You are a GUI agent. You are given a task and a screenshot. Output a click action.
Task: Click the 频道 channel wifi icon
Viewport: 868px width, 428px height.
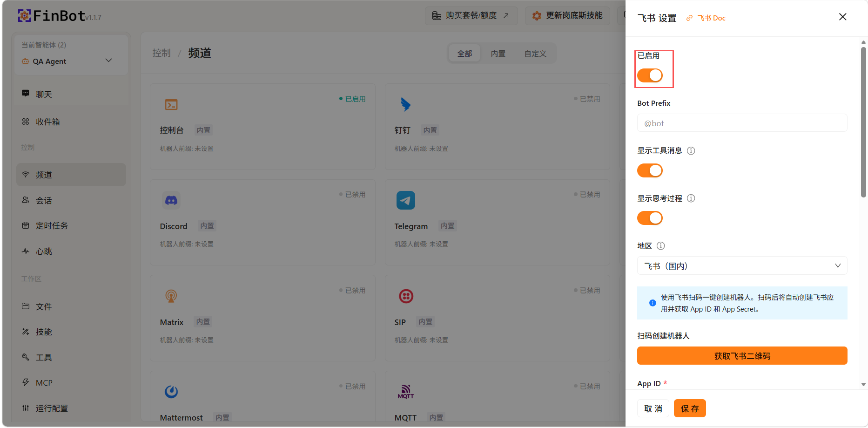click(x=26, y=175)
